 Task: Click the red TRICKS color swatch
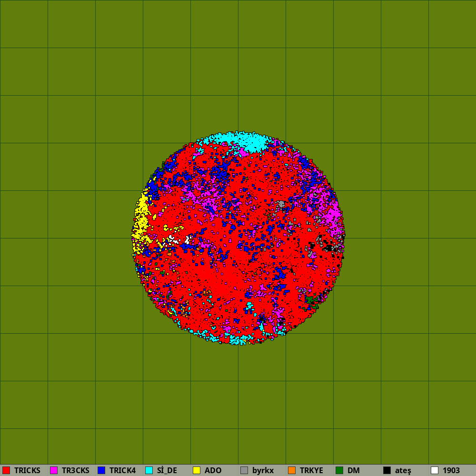(6, 470)
